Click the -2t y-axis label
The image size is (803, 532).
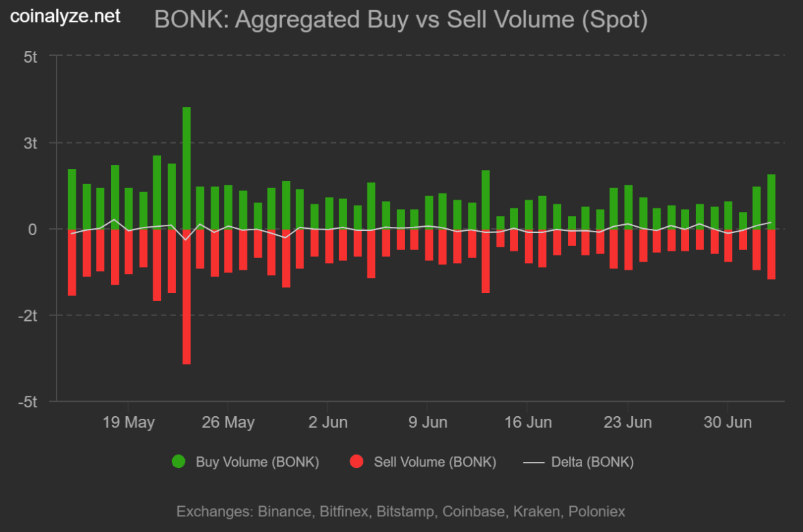point(28,315)
